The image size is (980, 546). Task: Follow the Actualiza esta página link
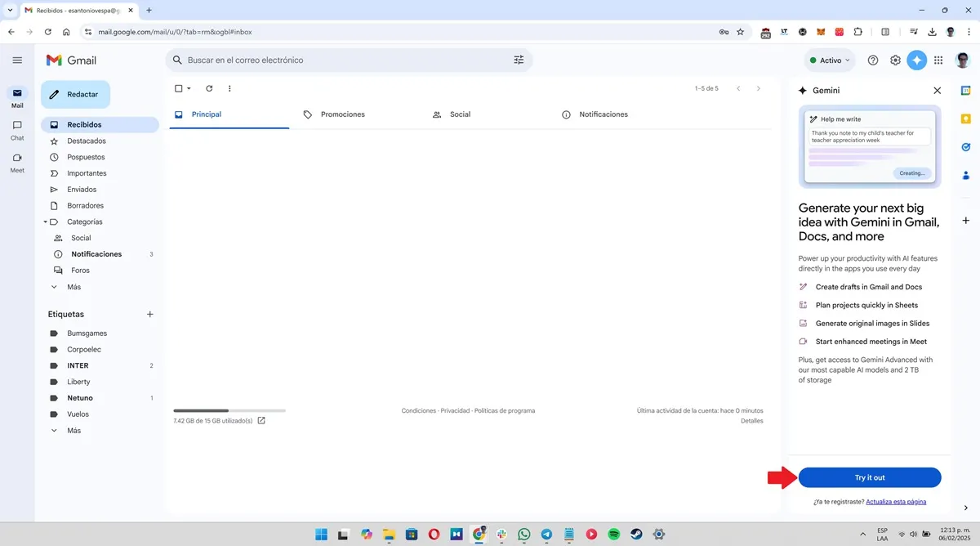[896, 502]
